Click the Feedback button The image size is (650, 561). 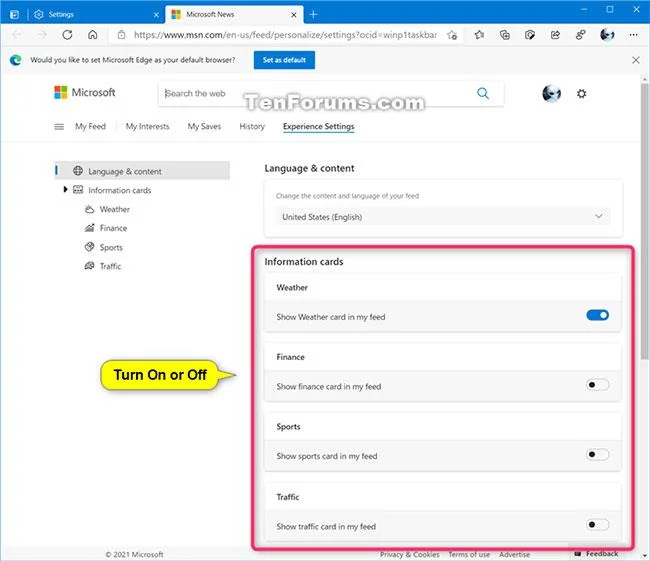click(x=596, y=554)
